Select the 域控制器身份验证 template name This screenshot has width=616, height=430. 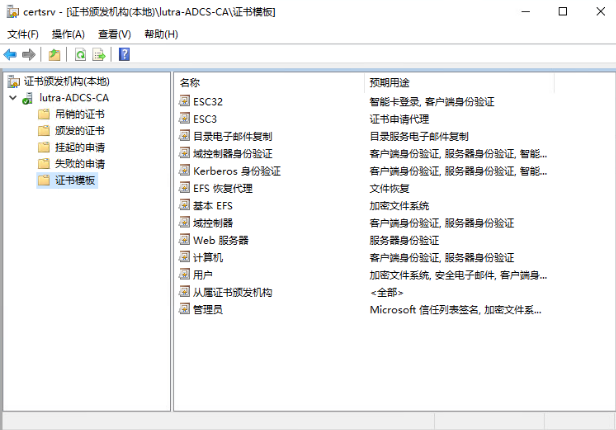tap(233, 154)
